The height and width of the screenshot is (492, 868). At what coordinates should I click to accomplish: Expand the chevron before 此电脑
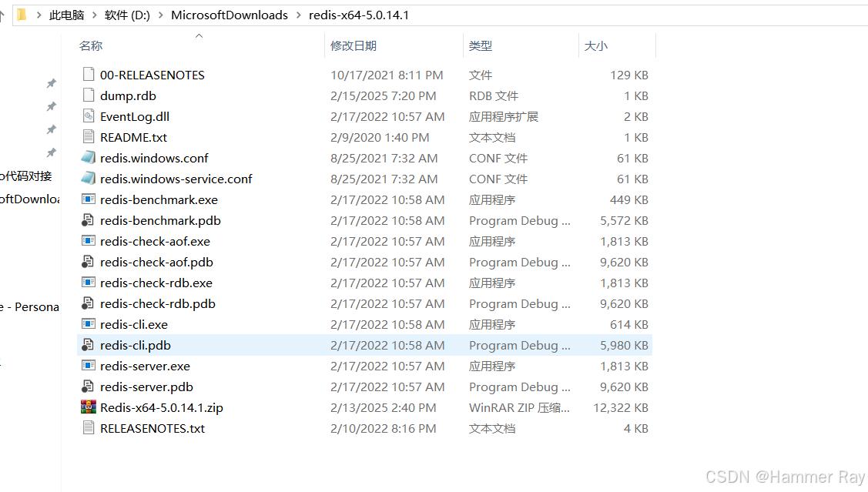(x=39, y=15)
